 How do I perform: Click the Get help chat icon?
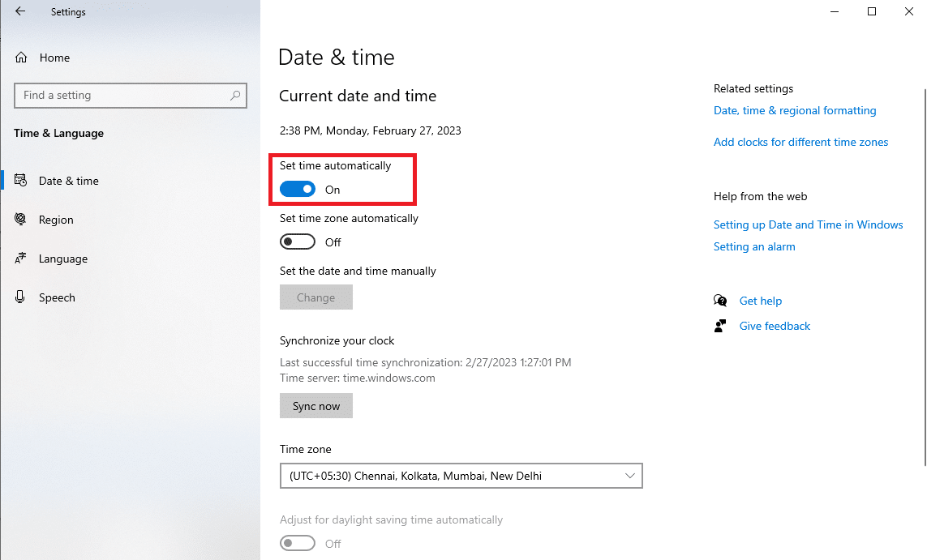[720, 301]
